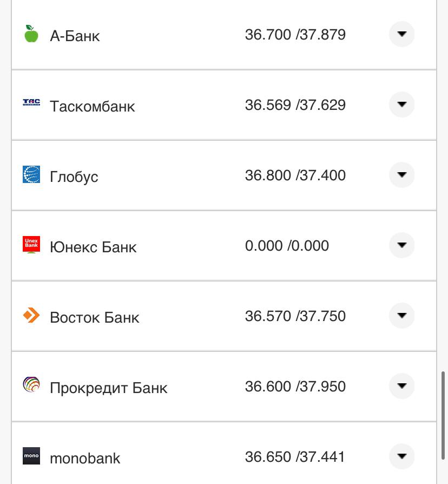Open the monobank dropdown arrow
Viewport: 448px width, 484px height.
[x=401, y=456]
